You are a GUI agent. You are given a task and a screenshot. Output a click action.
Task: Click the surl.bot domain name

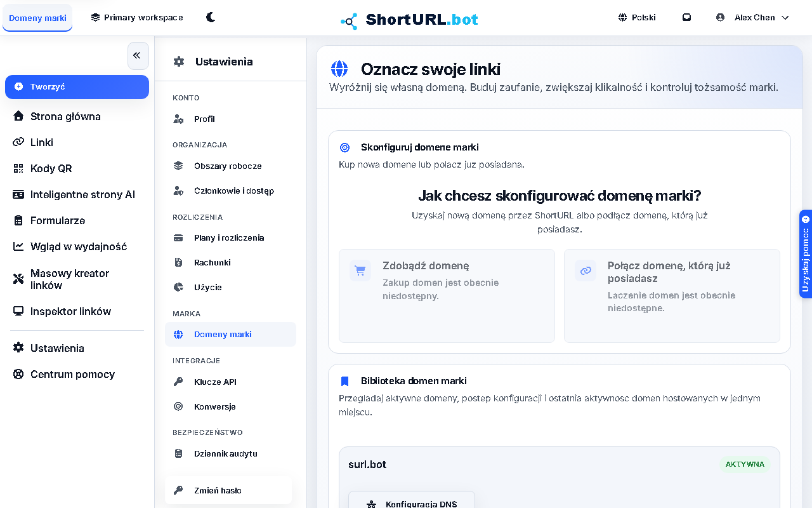pyautogui.click(x=367, y=465)
